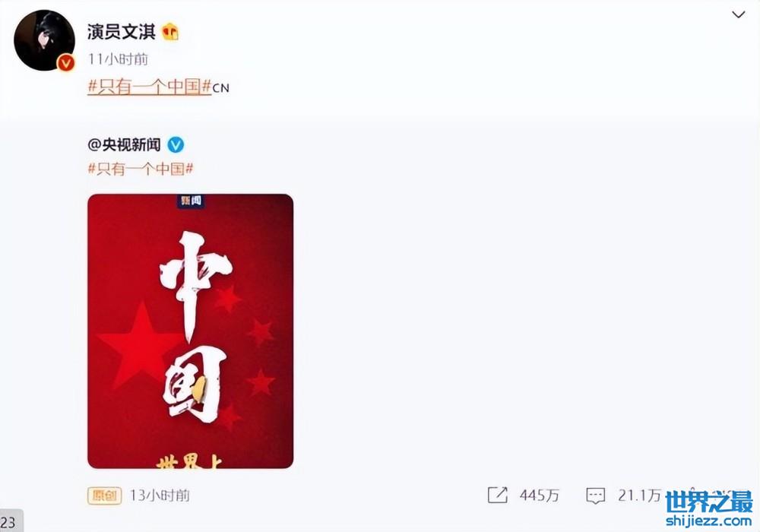
Task: Click the 445万 repost count
Action: (x=540, y=496)
